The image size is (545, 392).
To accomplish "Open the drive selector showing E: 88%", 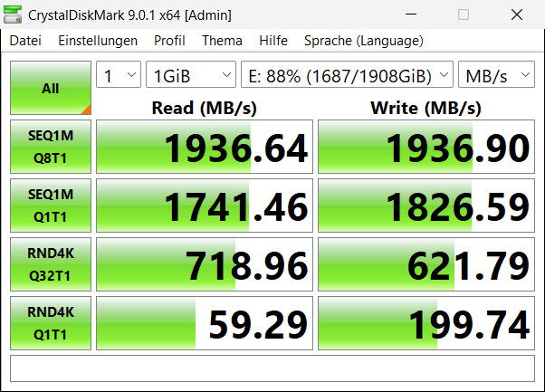I will 347,74.
